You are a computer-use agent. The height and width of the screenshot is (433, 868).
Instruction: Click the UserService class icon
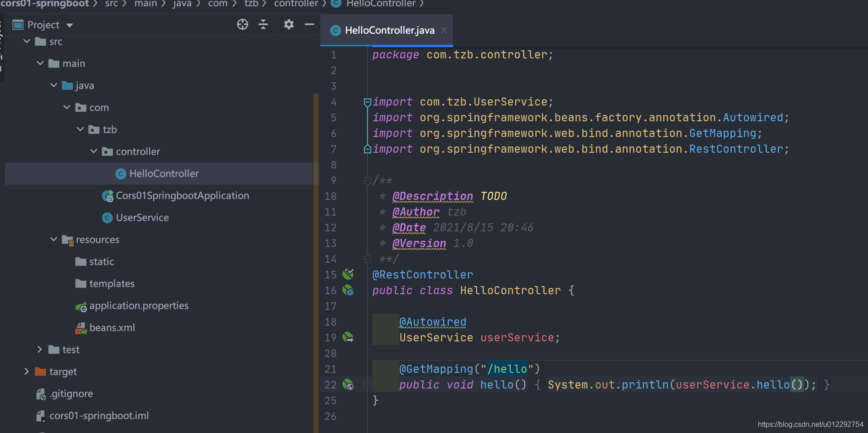tap(107, 218)
